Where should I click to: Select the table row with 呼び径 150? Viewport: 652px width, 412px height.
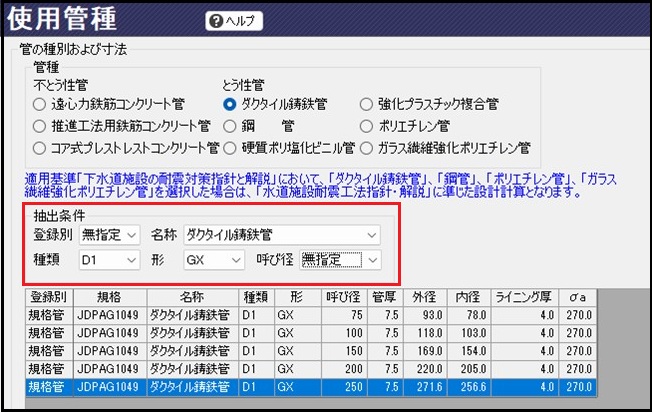coord(311,351)
